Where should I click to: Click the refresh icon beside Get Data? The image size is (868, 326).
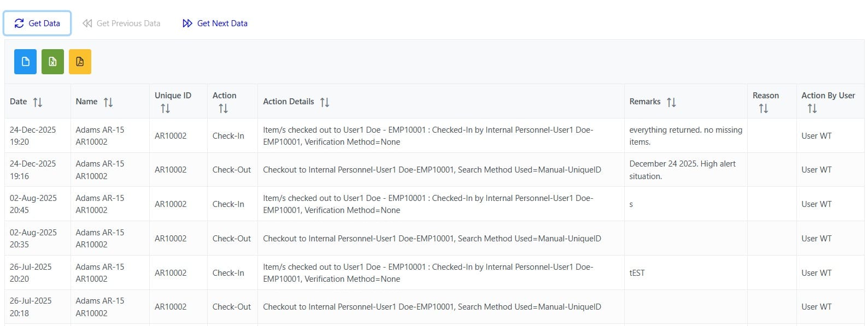[x=18, y=23]
